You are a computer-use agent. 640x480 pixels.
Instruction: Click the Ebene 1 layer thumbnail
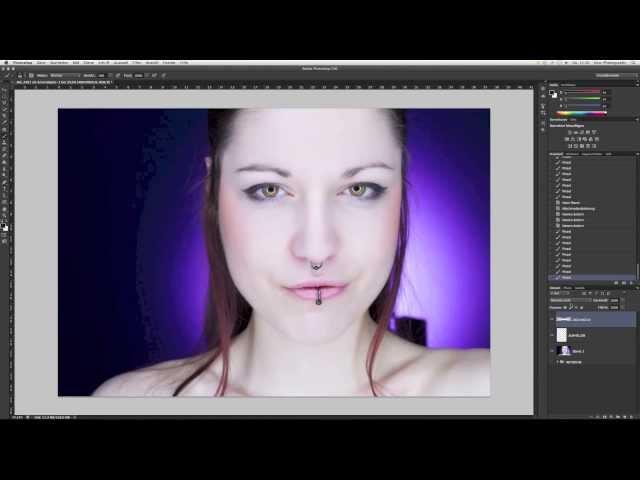[x=562, y=351]
